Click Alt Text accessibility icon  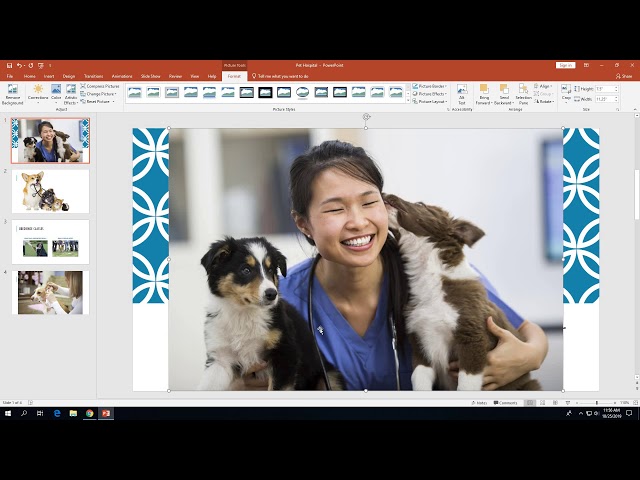click(462, 95)
